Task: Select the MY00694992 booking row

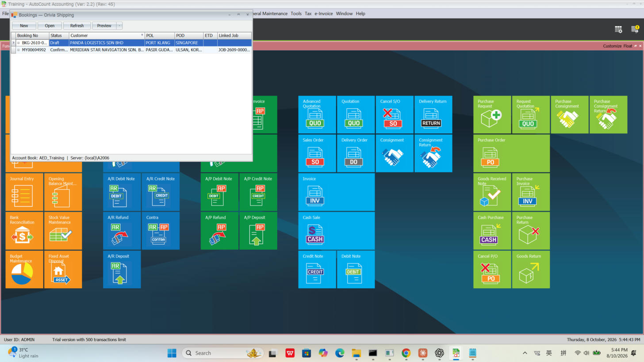Action: point(131,50)
